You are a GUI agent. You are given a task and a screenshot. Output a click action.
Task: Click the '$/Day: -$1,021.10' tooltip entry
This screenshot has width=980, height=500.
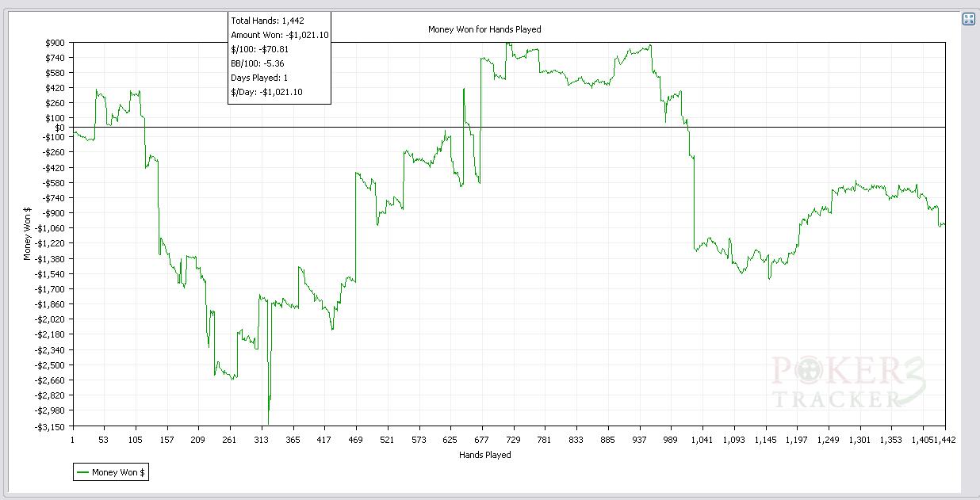point(266,92)
